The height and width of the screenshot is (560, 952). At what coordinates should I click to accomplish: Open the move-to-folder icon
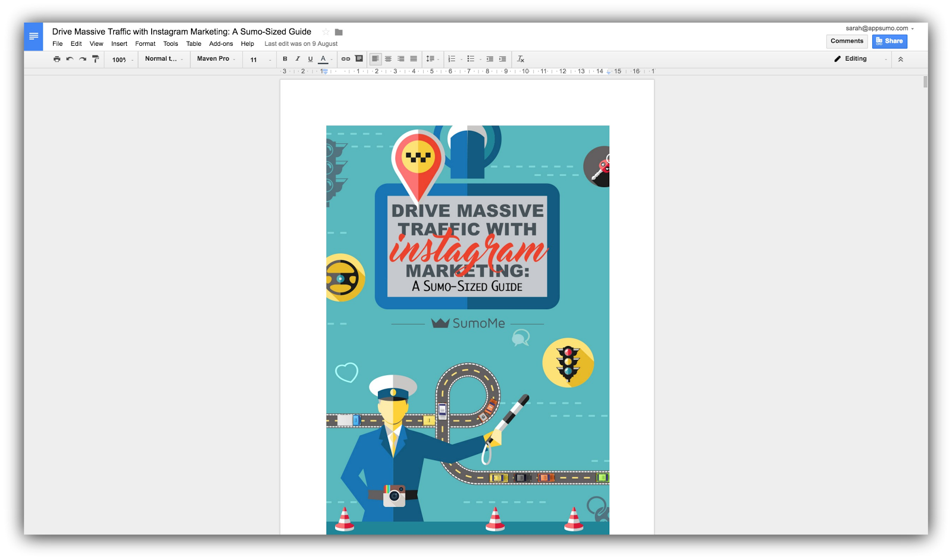click(x=339, y=32)
